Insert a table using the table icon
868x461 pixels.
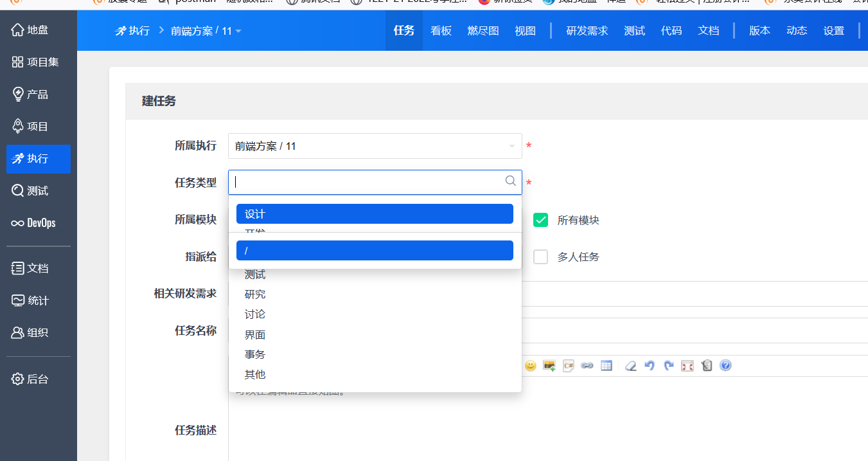click(x=606, y=366)
